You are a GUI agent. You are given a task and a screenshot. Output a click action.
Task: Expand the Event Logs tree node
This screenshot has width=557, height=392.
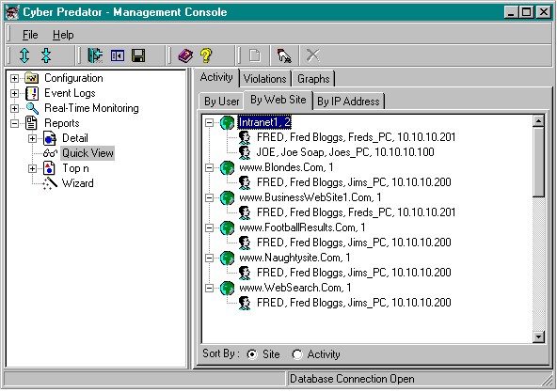[14, 93]
